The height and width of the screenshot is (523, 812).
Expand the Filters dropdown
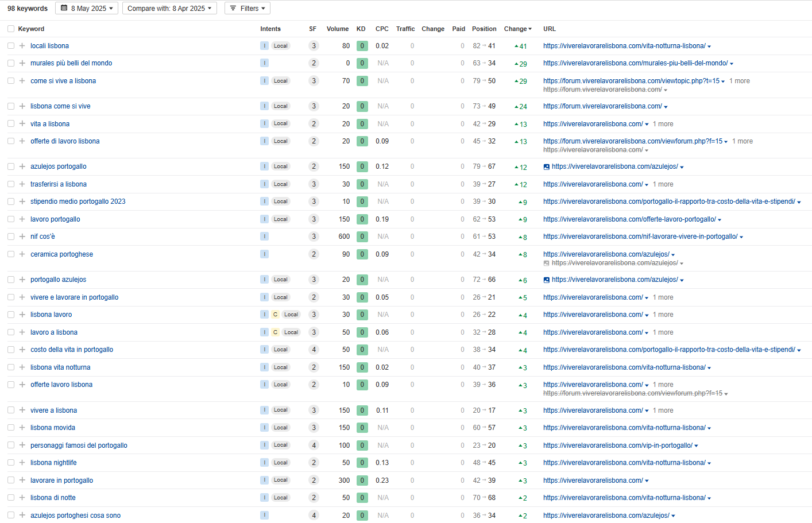click(248, 9)
